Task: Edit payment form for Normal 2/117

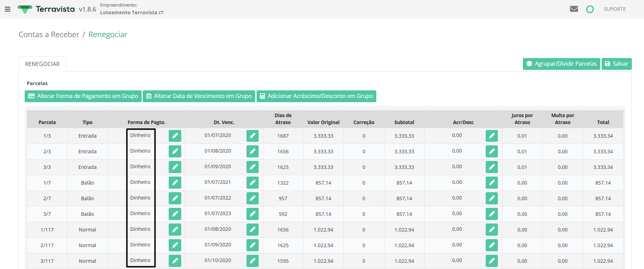Action: click(175, 245)
